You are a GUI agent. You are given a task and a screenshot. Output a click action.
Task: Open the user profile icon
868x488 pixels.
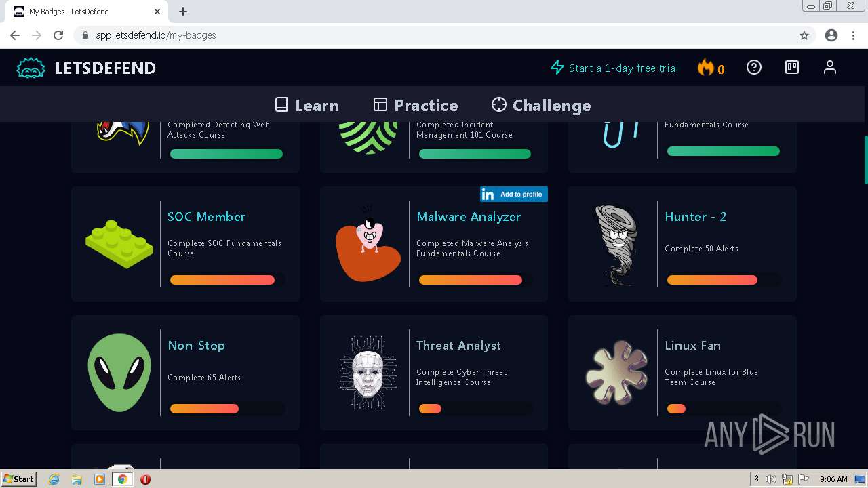point(830,67)
